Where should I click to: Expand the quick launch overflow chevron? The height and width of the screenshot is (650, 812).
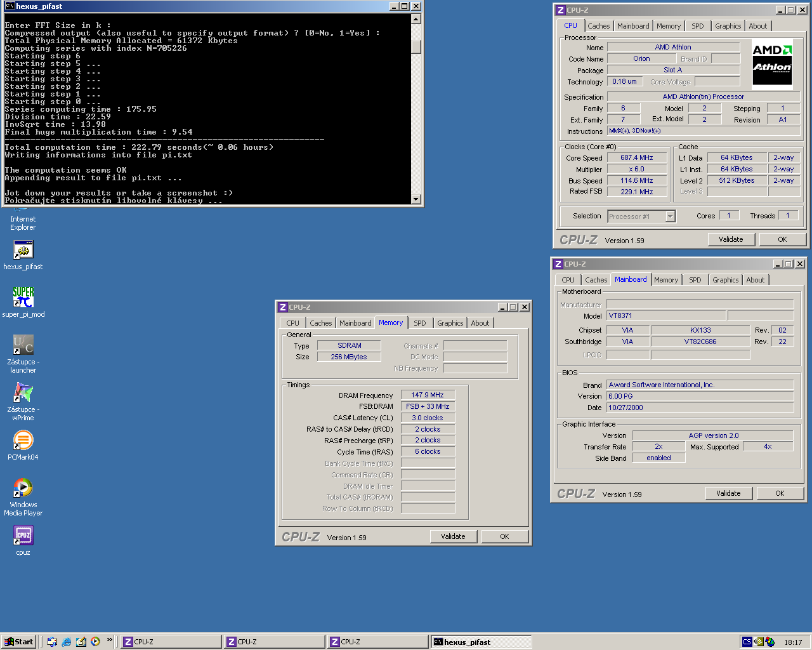[x=110, y=640]
